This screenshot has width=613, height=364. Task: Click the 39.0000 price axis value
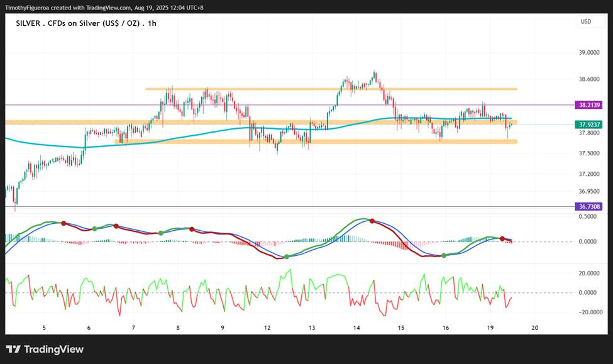(x=589, y=52)
